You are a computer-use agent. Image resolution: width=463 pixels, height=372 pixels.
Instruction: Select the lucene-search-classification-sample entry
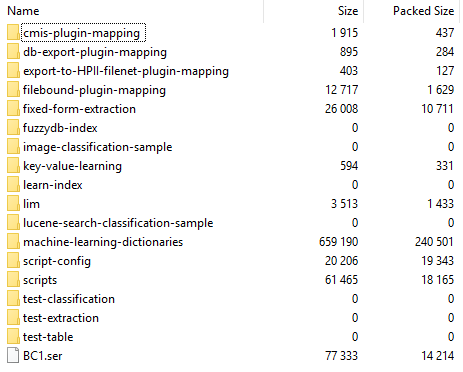pyautogui.click(x=118, y=223)
